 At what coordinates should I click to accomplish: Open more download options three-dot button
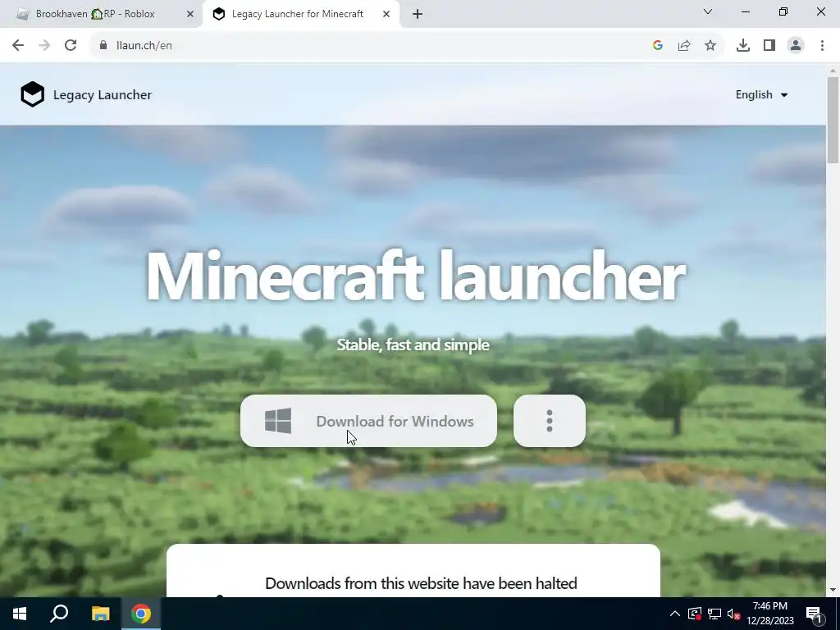(x=549, y=421)
